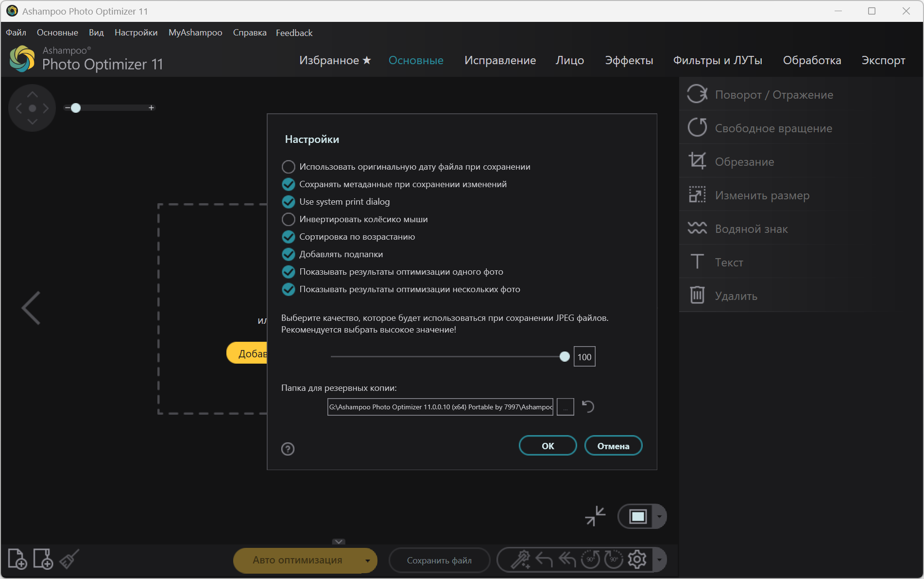Click the Delete trash can icon
This screenshot has height=579, width=924.
click(x=697, y=295)
